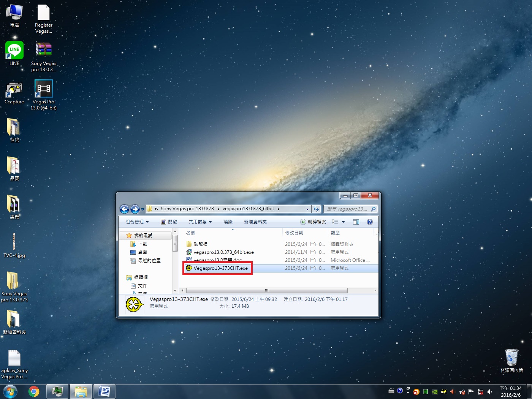This screenshot has width=532, height=399.
Task: Click the horizontal scrollbar of the file list
Action: tap(266, 290)
